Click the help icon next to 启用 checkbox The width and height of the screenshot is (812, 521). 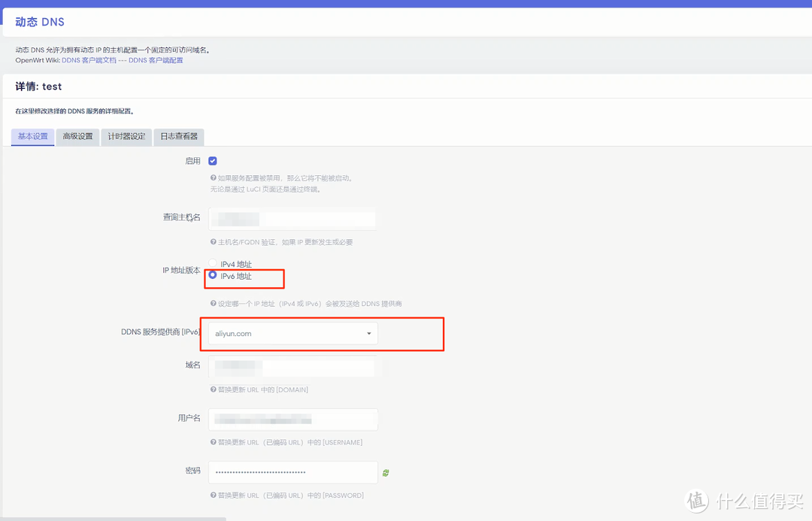(212, 178)
